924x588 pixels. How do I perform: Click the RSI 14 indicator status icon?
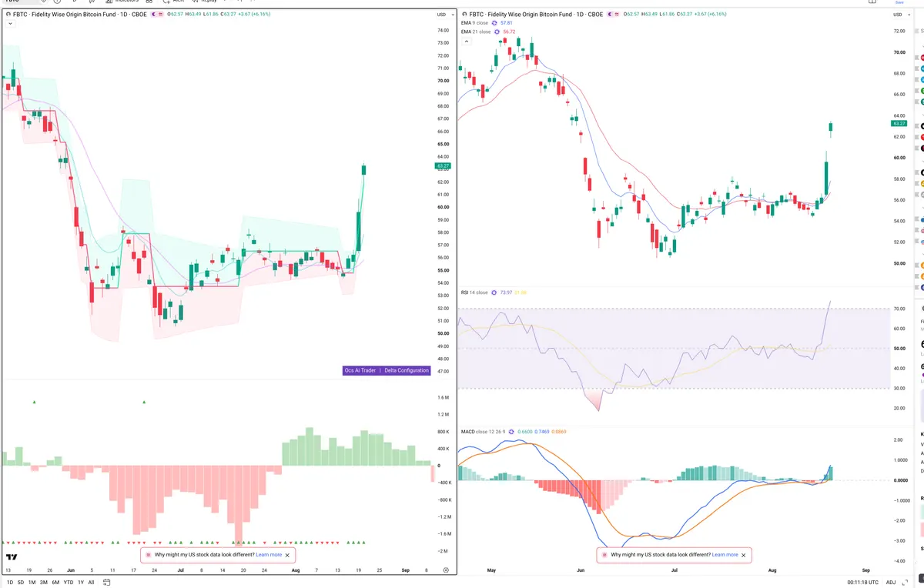pyautogui.click(x=495, y=292)
